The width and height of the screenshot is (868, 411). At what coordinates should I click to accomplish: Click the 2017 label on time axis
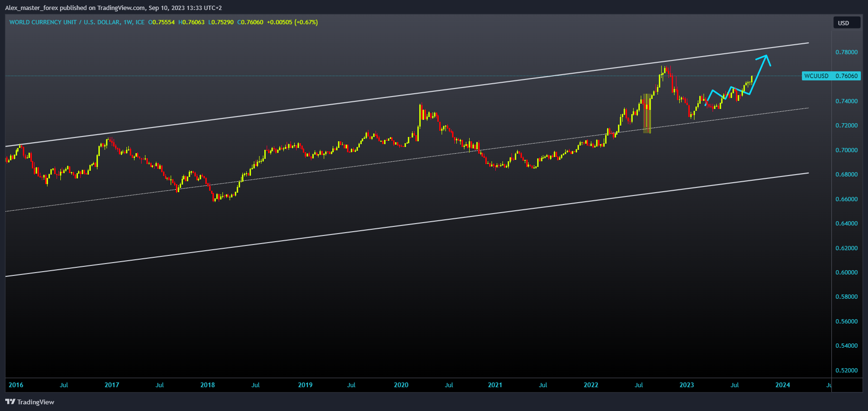coord(112,385)
